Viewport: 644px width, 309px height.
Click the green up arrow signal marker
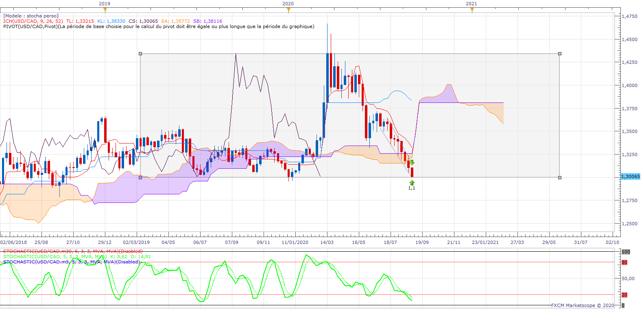(412, 183)
